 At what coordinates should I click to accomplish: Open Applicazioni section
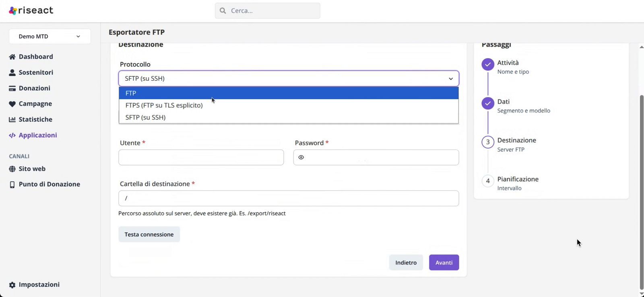click(38, 135)
